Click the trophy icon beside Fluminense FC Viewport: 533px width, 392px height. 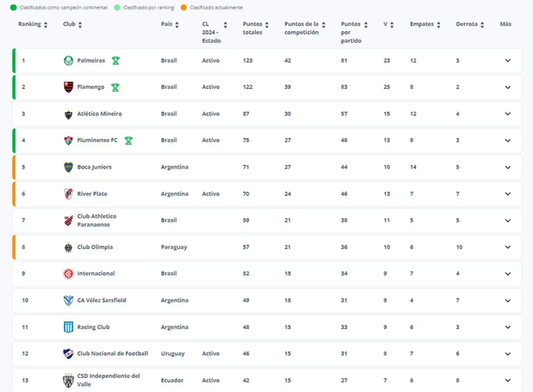[128, 141]
